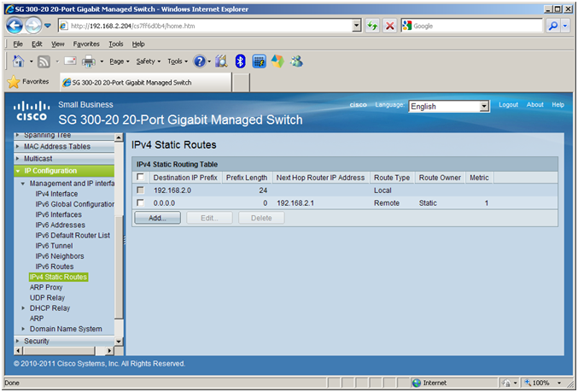578x392 pixels.
Task: Expand the Domain Name System node
Action: [23, 329]
